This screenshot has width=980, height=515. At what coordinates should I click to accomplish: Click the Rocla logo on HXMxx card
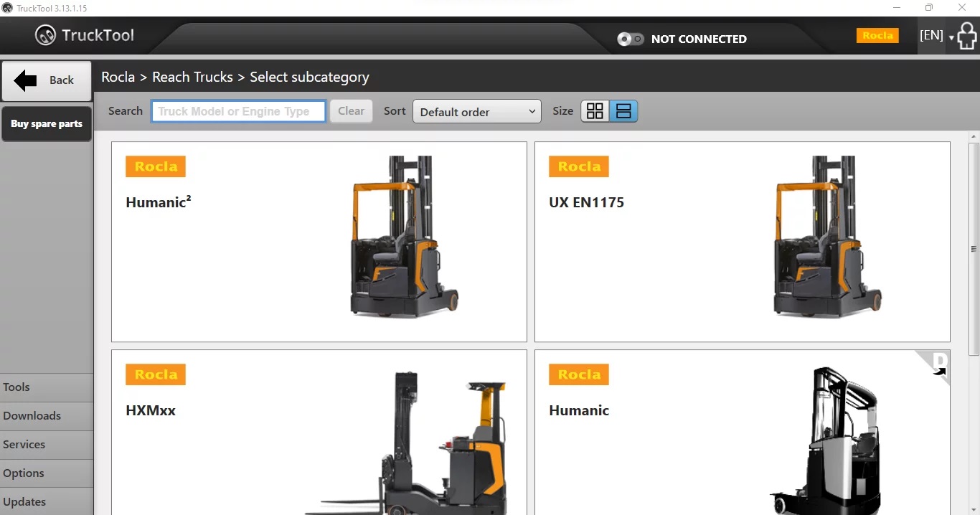click(156, 374)
